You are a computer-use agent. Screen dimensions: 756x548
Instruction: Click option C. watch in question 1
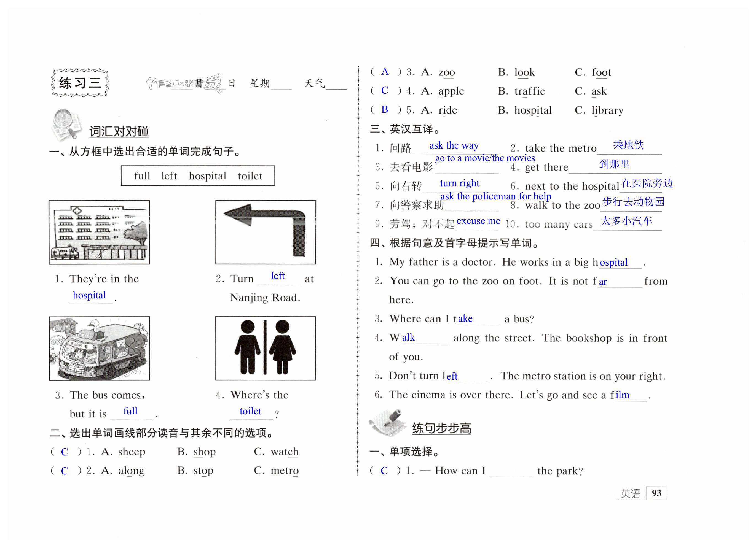(276, 452)
